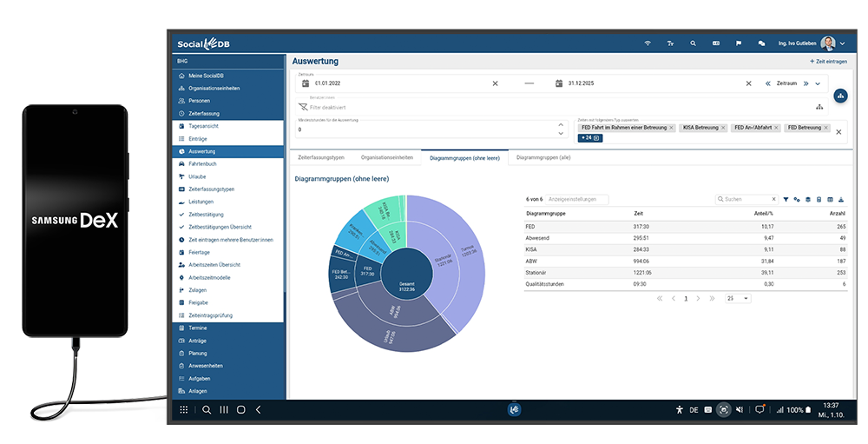This screenshot has width=868, height=444.
Task: Expand the user menu next to Ing. Ivo Gutleben
Action: point(842,43)
